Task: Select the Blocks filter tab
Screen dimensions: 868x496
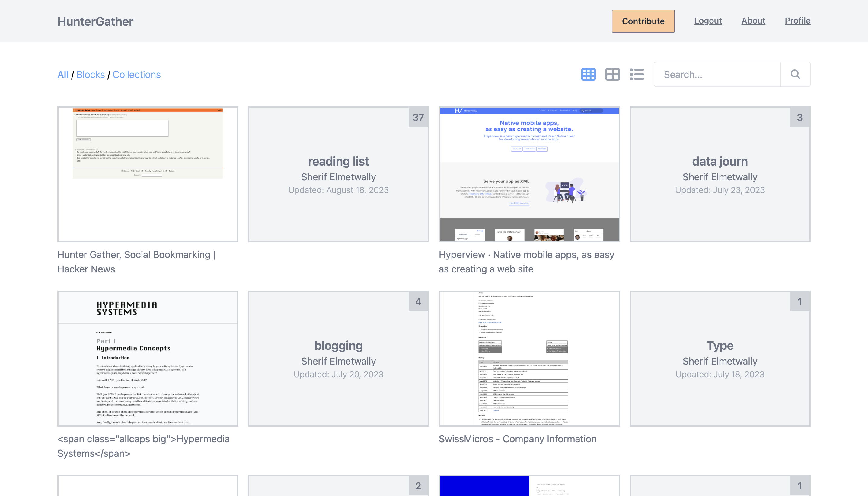Action: point(91,75)
